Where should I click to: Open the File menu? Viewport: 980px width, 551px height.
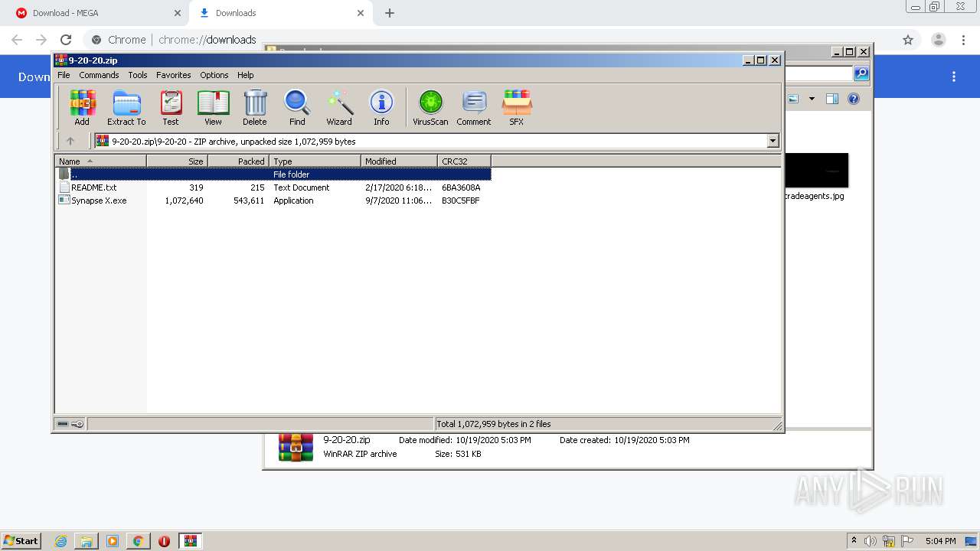point(64,75)
